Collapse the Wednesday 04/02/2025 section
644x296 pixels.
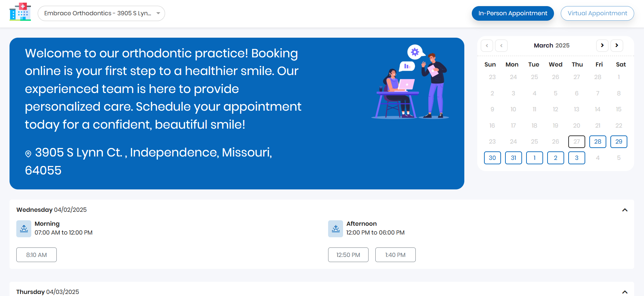click(625, 210)
